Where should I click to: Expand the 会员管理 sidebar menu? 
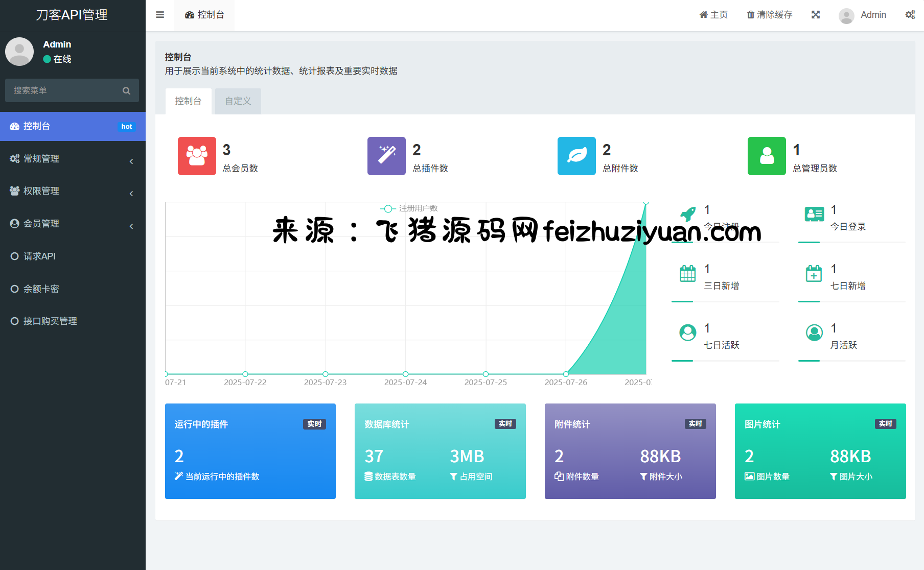73,224
